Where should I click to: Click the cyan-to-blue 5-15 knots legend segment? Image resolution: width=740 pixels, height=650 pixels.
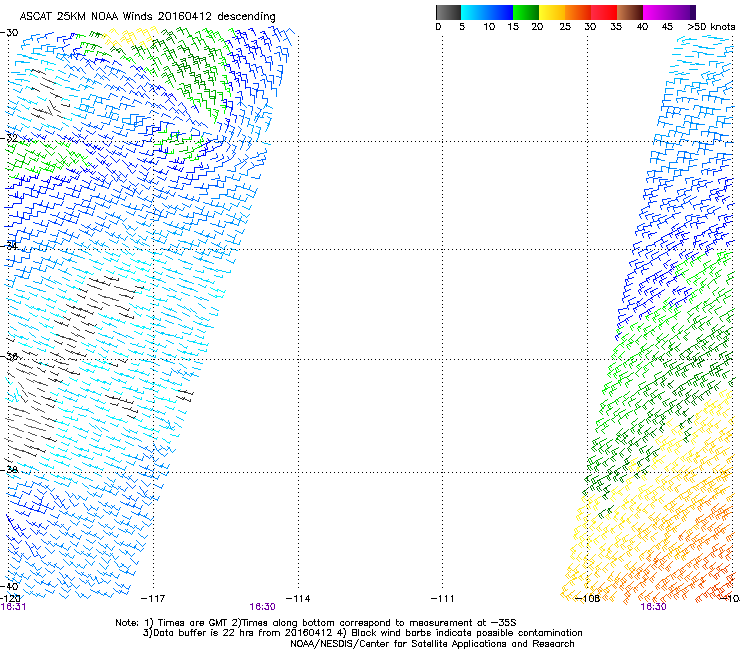pyautogui.click(x=487, y=12)
